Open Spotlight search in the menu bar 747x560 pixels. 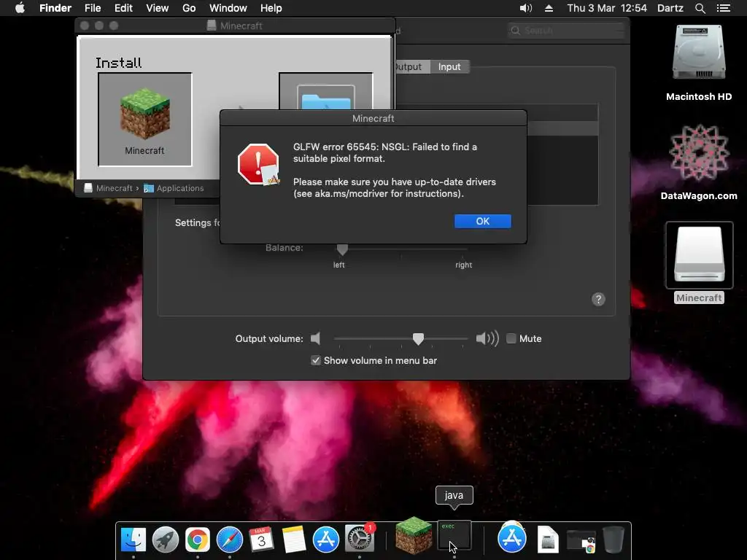coord(700,8)
